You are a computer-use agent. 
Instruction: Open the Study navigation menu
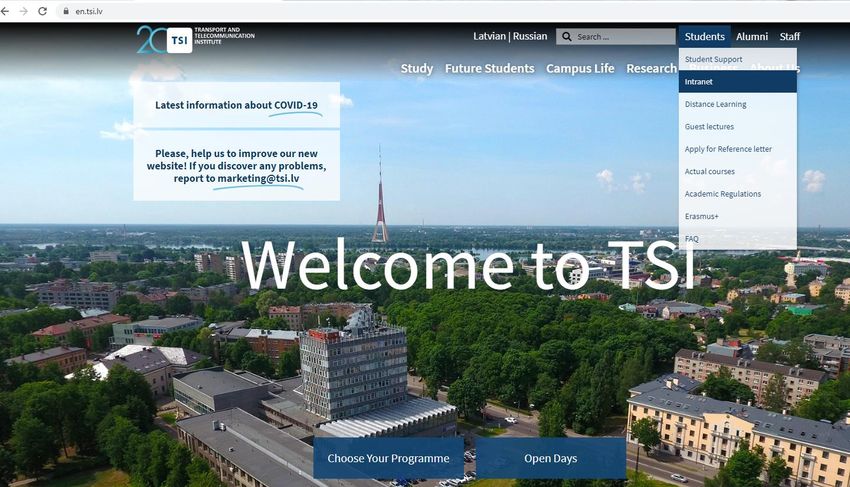417,68
